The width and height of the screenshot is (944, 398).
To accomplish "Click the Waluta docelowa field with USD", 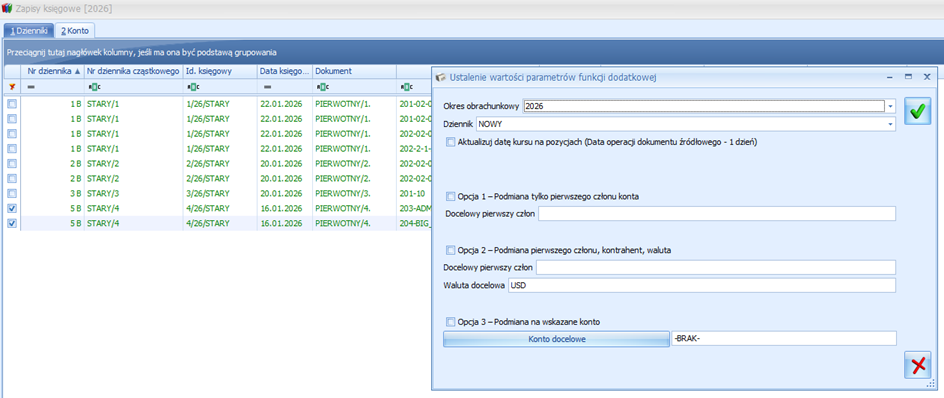I will tap(702, 285).
